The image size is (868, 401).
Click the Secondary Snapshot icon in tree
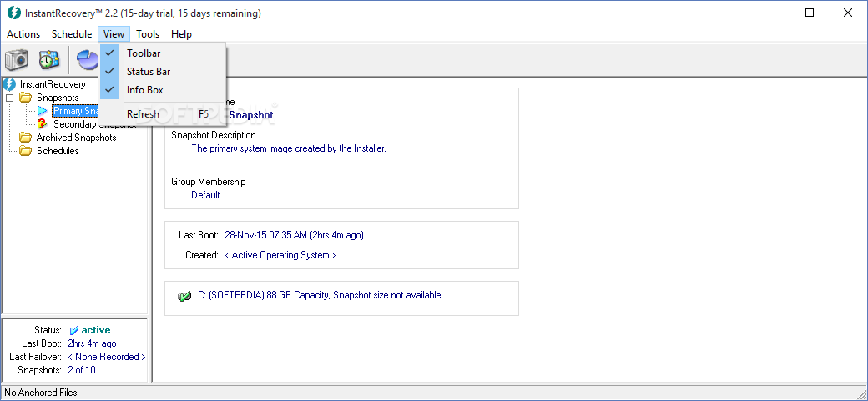click(42, 124)
